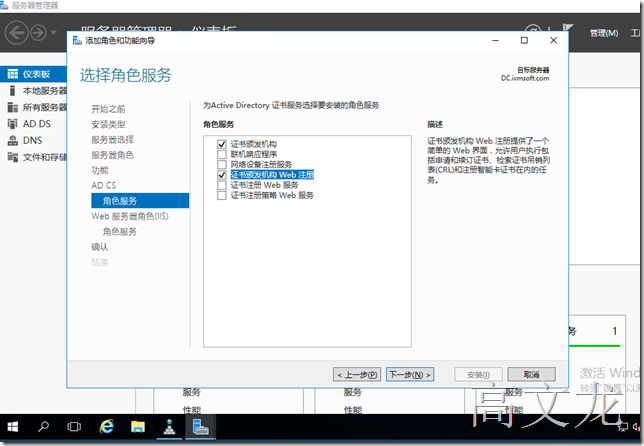Open the AD CS wizard step
This screenshot has height=446, width=644.
pos(104,185)
